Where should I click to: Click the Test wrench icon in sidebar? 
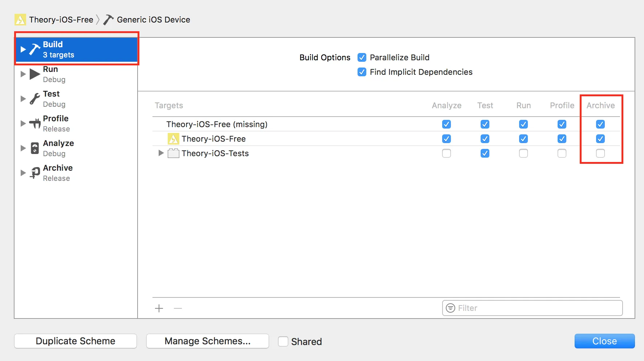click(x=35, y=99)
